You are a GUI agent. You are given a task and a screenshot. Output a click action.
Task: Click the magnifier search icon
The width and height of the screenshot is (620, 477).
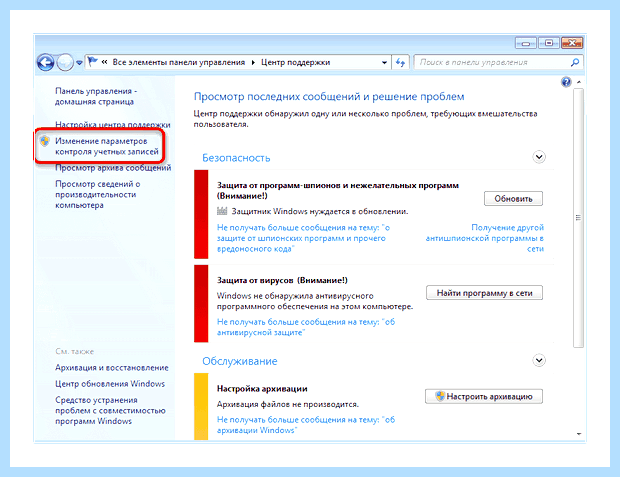pos(575,62)
